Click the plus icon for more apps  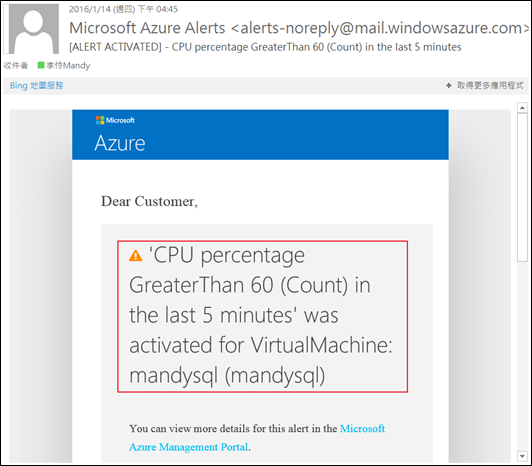tap(449, 86)
